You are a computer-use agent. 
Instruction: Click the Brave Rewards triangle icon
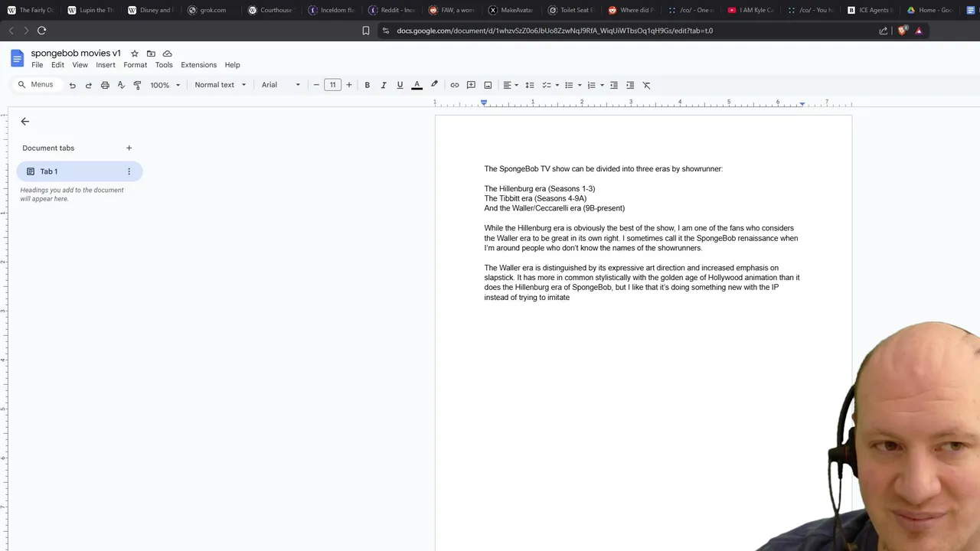919,31
